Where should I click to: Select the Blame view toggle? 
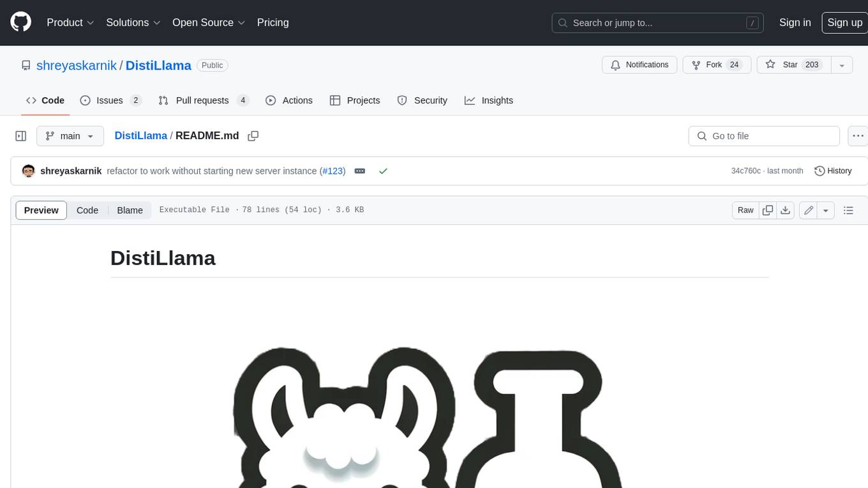pos(130,210)
